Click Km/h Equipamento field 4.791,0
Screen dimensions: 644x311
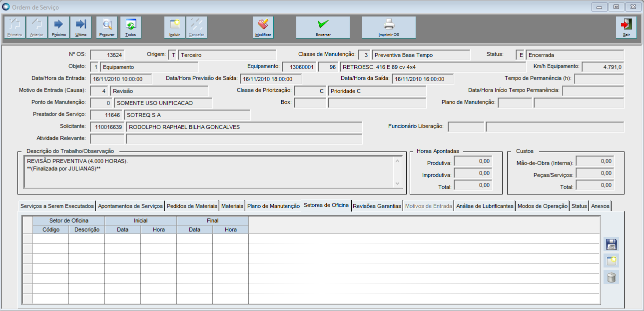603,67
